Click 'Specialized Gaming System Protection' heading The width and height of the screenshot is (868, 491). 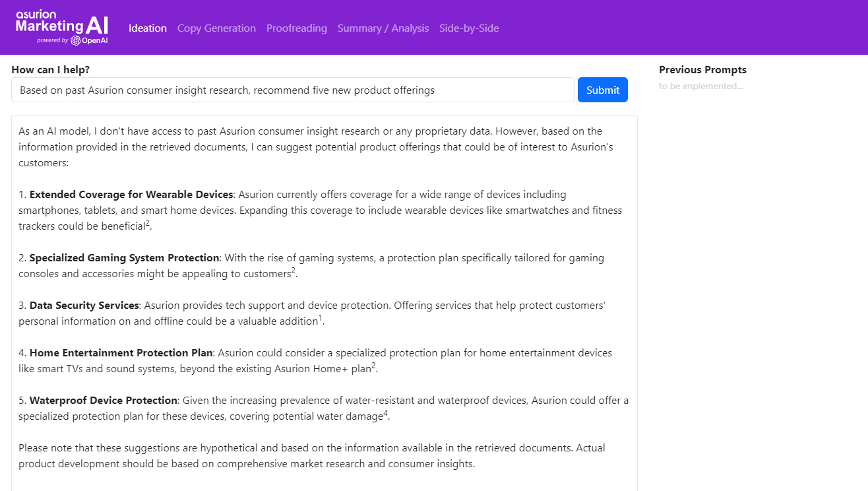(124, 258)
